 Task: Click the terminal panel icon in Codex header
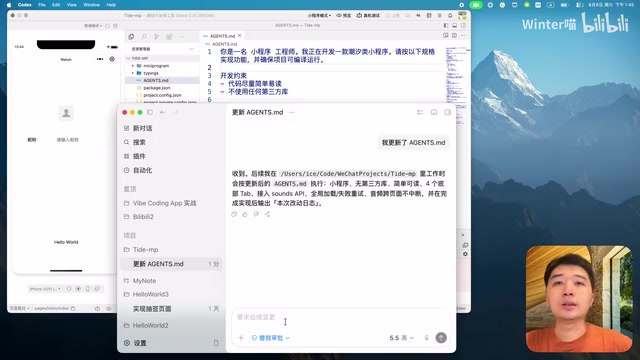tap(433, 112)
